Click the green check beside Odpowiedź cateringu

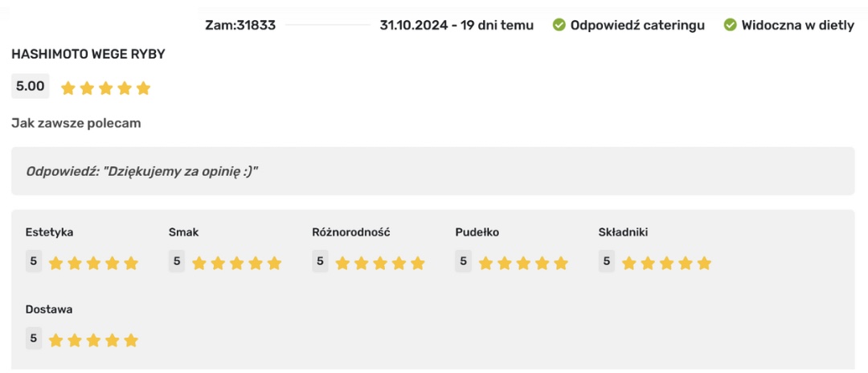[559, 25]
